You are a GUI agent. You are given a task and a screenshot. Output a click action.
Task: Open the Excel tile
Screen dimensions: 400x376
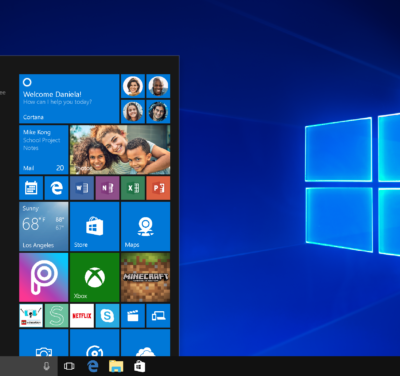tap(133, 188)
